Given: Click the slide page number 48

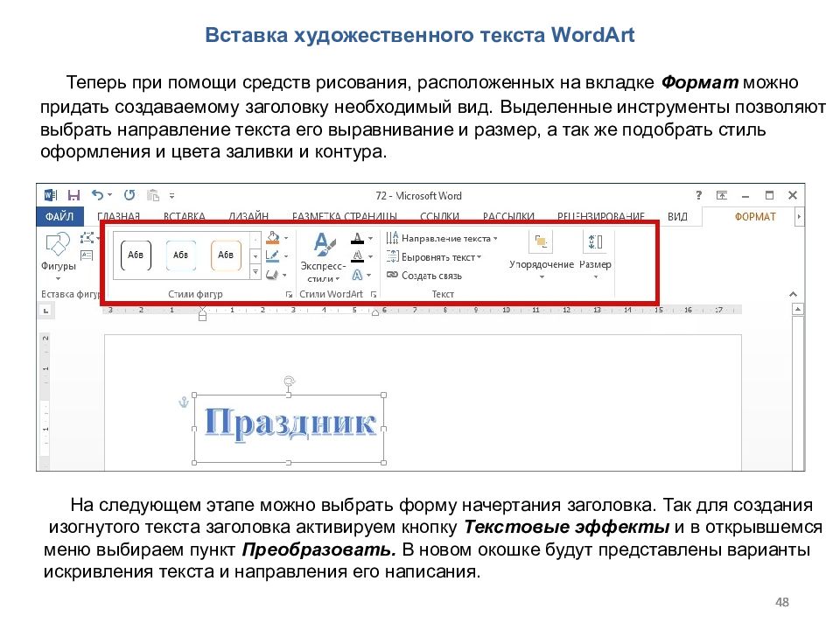Looking at the screenshot, I should pyautogui.click(x=782, y=602).
